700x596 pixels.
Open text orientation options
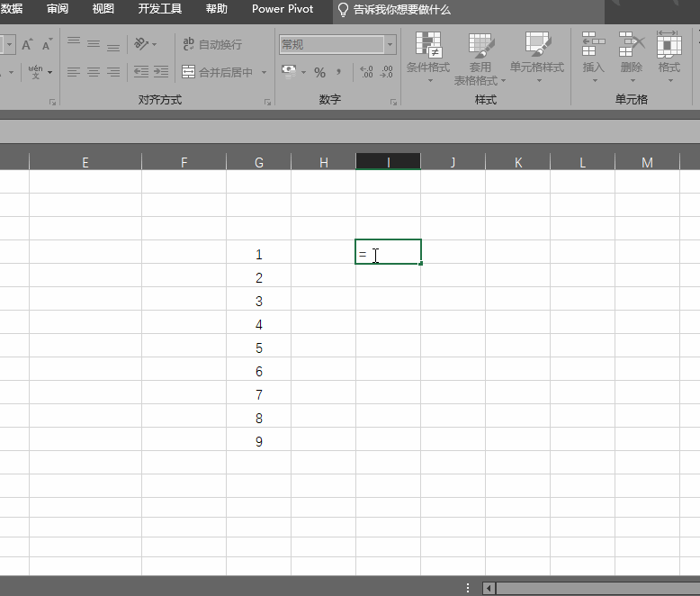click(x=145, y=44)
